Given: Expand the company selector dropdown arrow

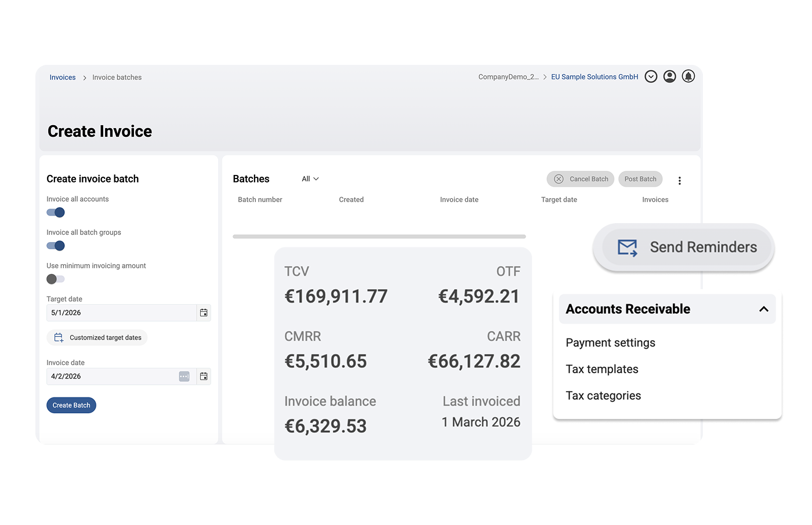Looking at the screenshot, I should (x=651, y=76).
